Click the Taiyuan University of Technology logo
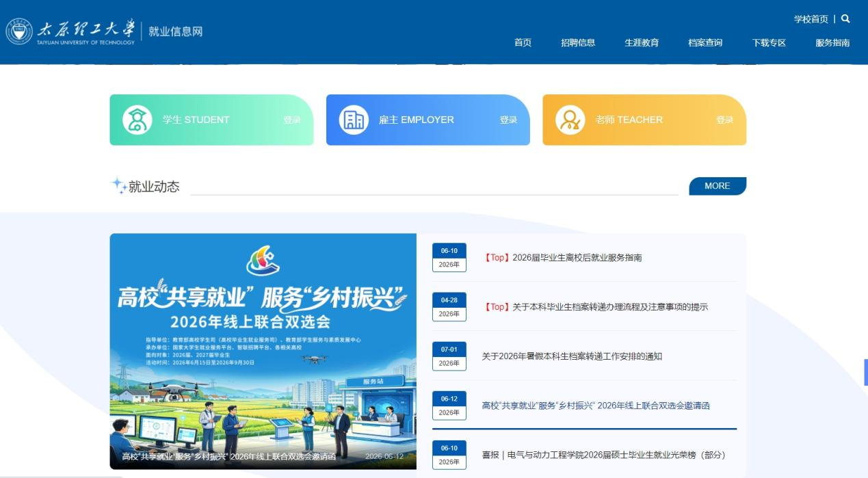Viewport: 868px width, 478px height. click(x=70, y=31)
